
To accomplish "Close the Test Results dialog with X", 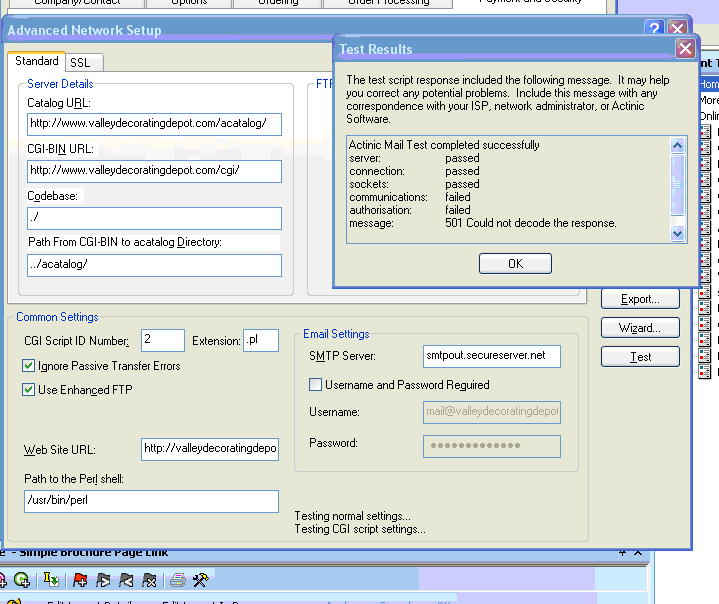I will (685, 49).
